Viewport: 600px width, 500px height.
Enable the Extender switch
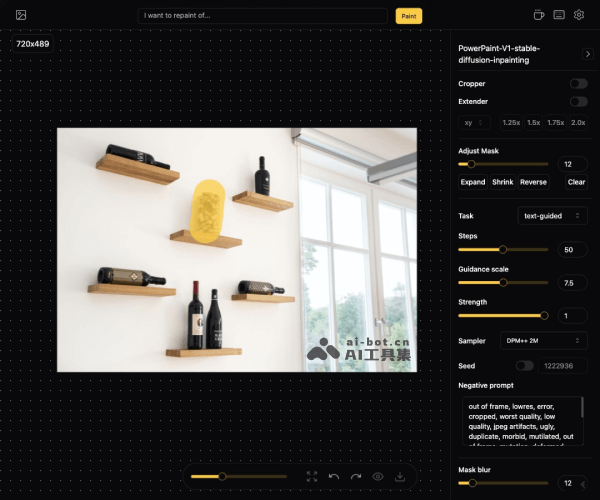(578, 102)
